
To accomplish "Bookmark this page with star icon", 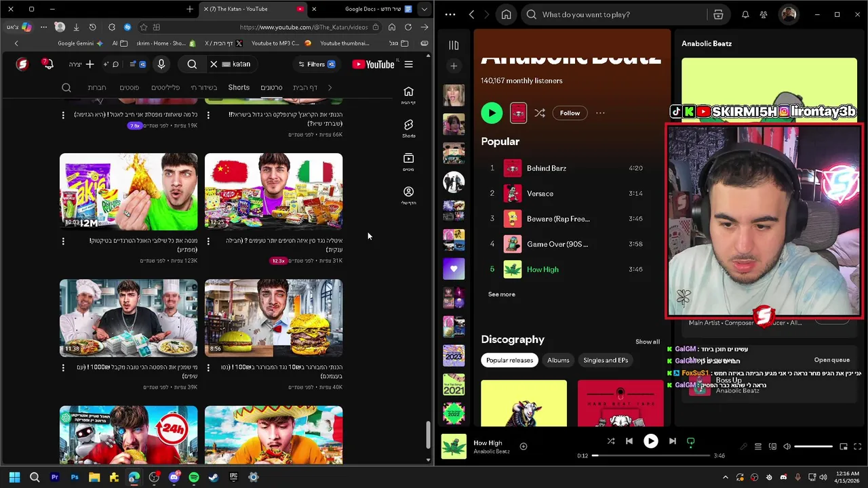I will pos(144,27).
